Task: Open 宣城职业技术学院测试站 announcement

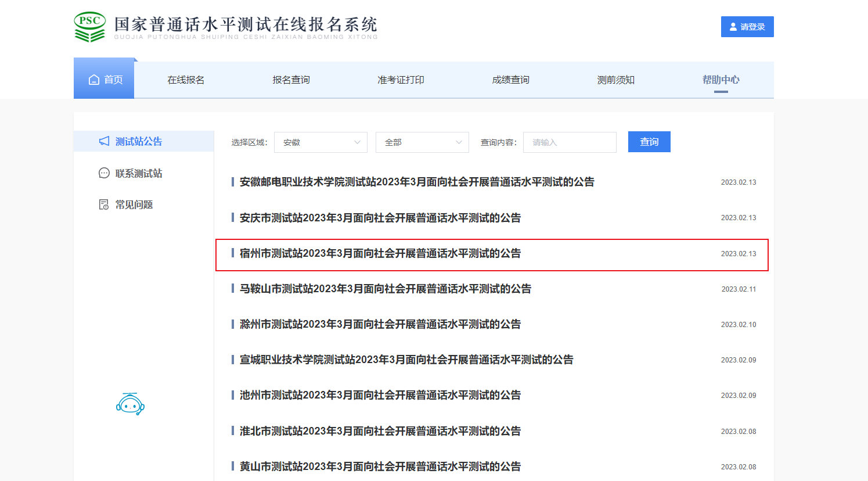Action: (x=406, y=360)
